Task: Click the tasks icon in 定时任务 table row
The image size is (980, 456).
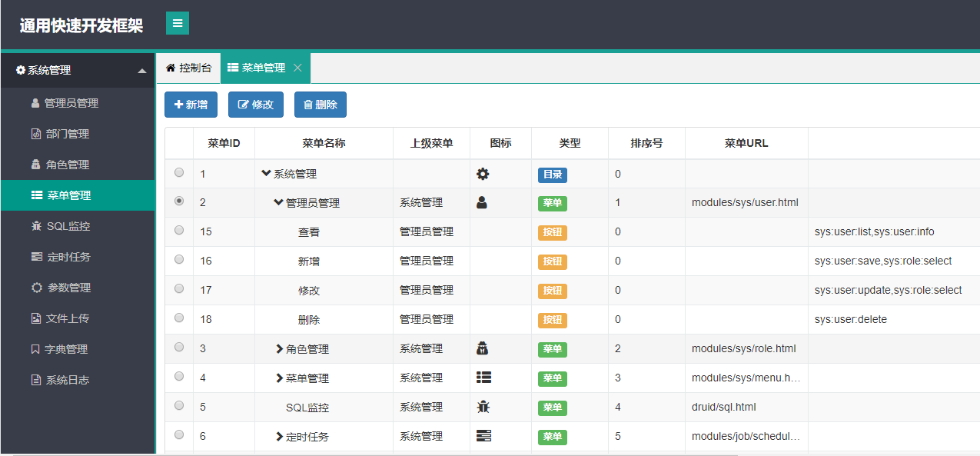Action: [x=483, y=436]
